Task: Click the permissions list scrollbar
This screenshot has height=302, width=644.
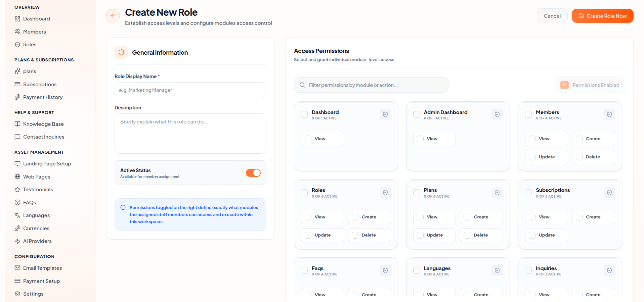Action: coord(625,119)
